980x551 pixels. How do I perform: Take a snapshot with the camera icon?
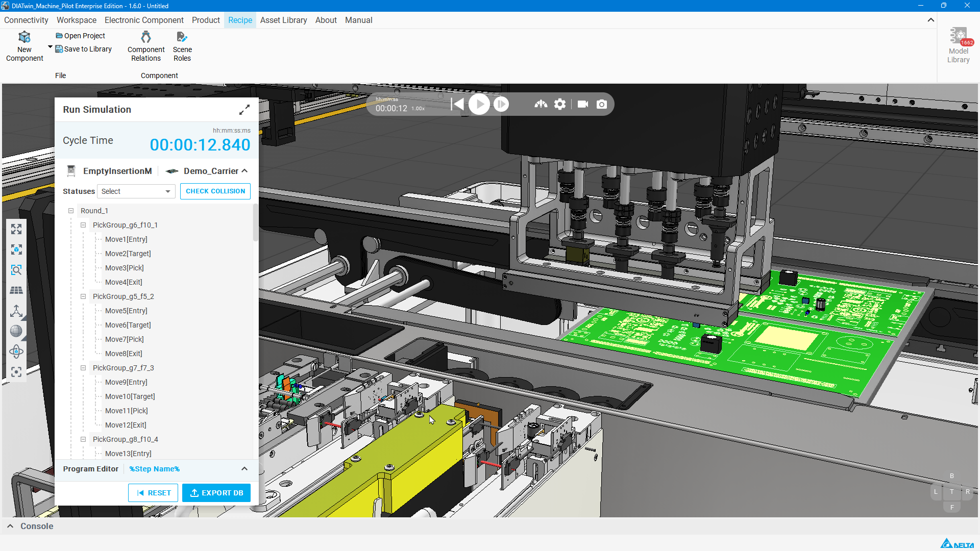tap(602, 104)
